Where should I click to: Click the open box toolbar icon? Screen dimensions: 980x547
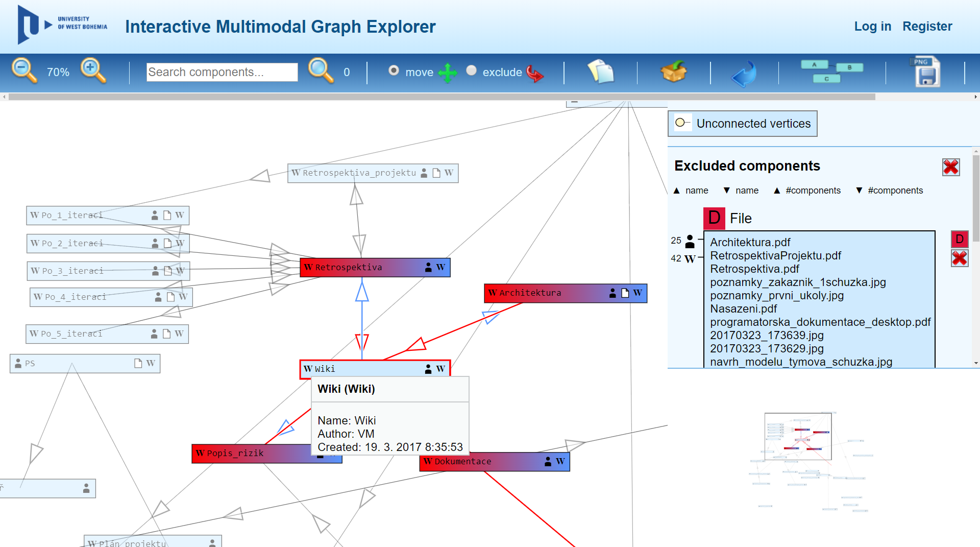[x=674, y=72]
